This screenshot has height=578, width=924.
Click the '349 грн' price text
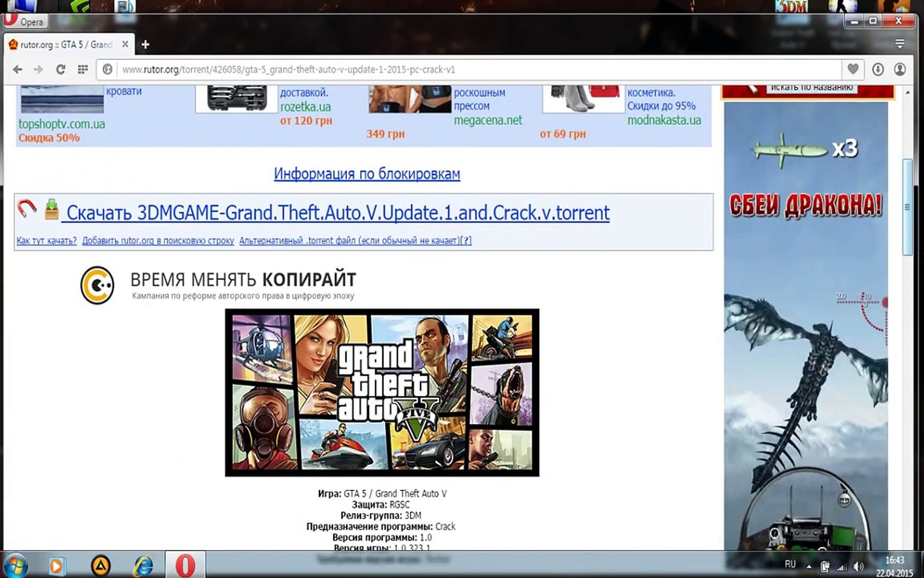pyautogui.click(x=386, y=134)
